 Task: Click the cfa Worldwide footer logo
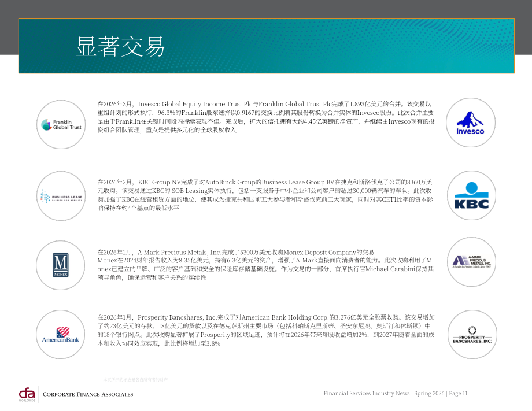[x=27, y=394]
